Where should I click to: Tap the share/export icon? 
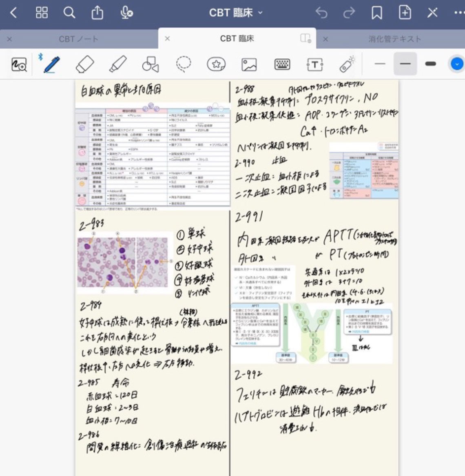97,13
